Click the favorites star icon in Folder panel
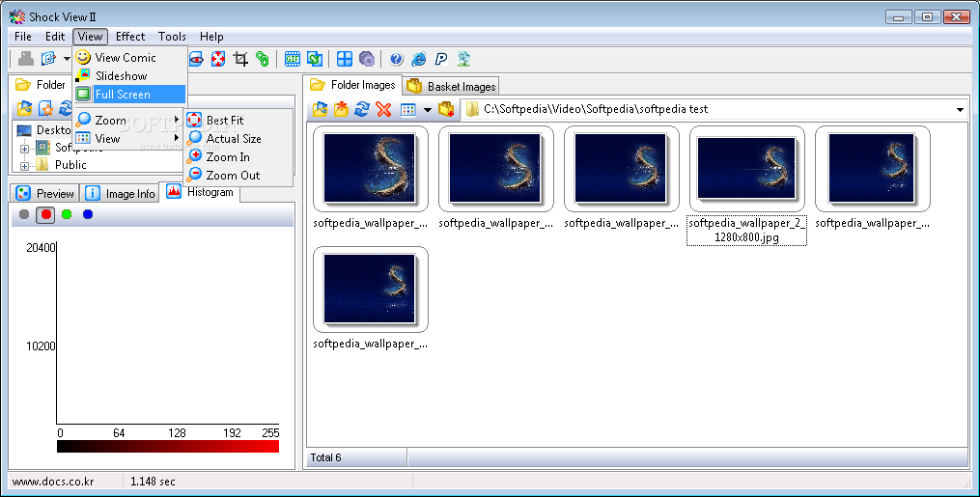Screen dimensions: 980x497 45,109
